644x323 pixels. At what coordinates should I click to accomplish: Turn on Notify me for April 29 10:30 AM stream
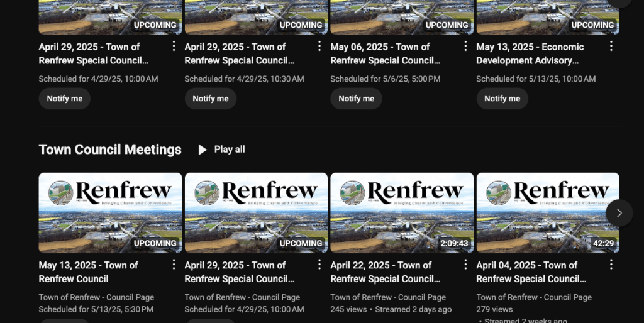[210, 99]
